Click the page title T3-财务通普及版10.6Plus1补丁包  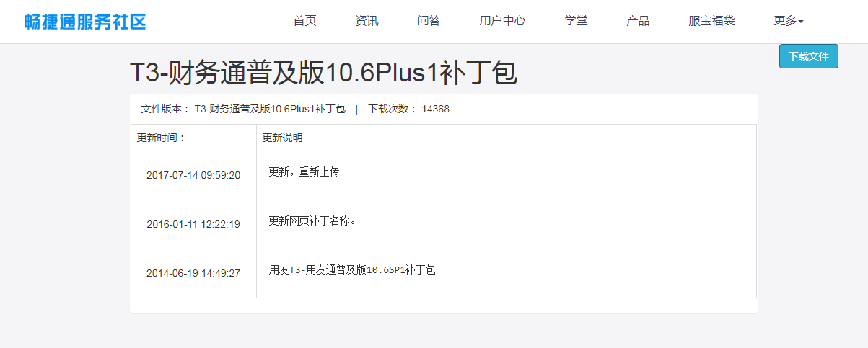click(x=323, y=73)
